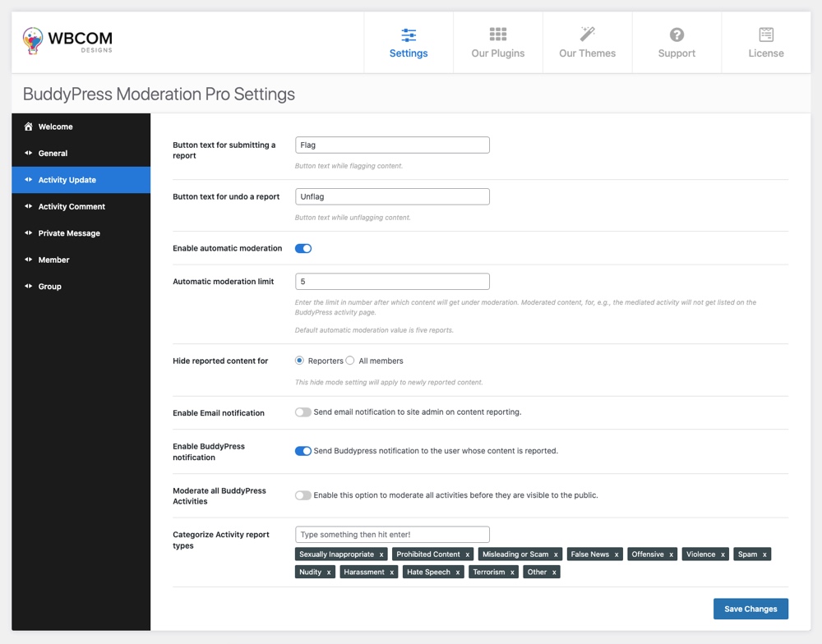Click the report types input field
Image resolution: width=822 pixels, height=644 pixels.
pyautogui.click(x=392, y=535)
